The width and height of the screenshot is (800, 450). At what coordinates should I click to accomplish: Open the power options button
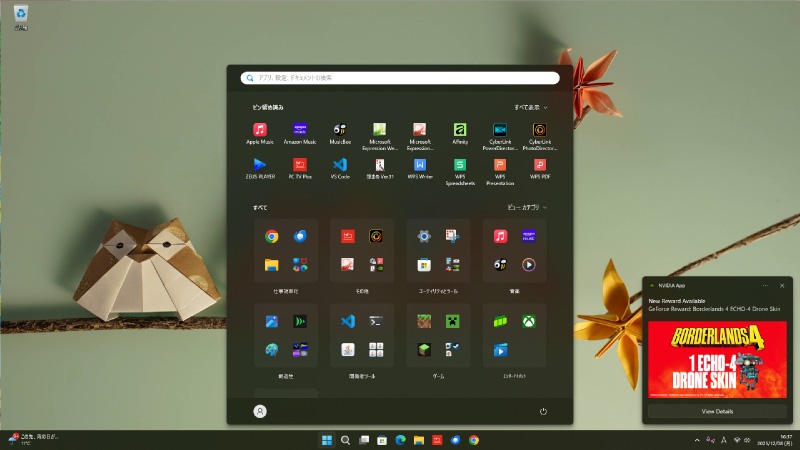tap(543, 411)
